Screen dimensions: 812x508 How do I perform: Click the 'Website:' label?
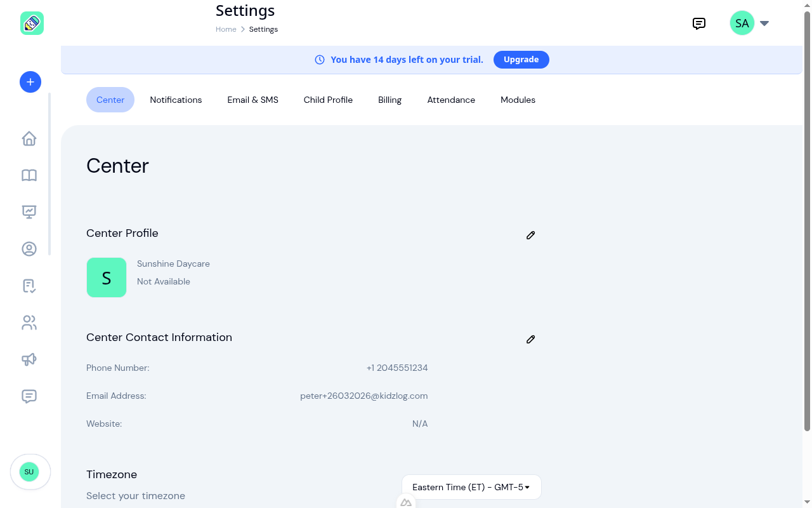pyautogui.click(x=104, y=424)
